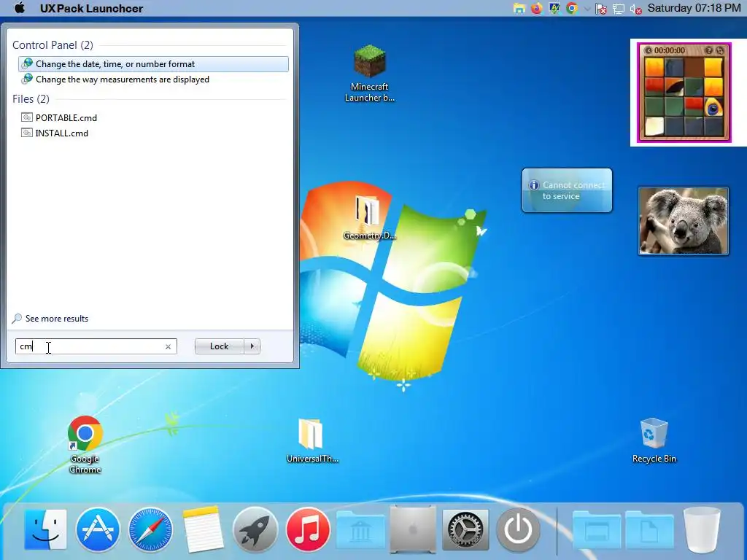Click the Mac Pro computer dock icon
The height and width of the screenshot is (560, 747).
(413, 529)
